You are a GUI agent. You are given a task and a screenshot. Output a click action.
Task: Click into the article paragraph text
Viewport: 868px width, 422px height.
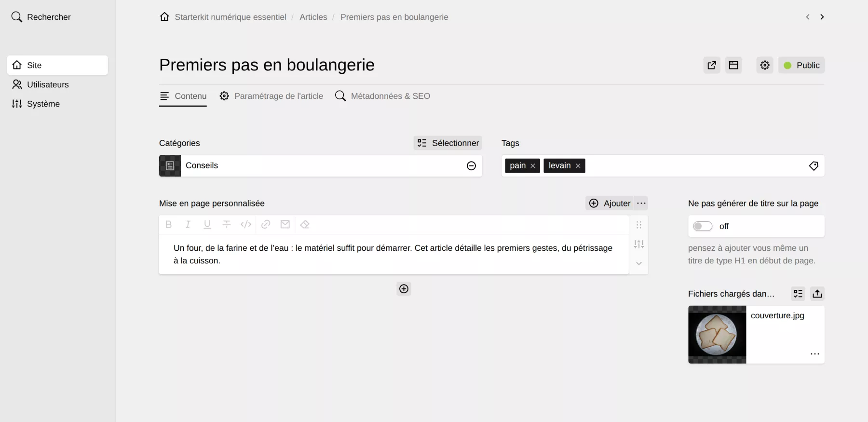point(393,254)
